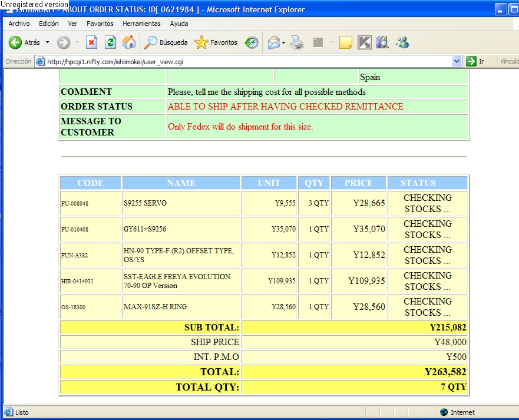Go to the Home page icon
The image size is (519, 420).
tap(129, 42)
